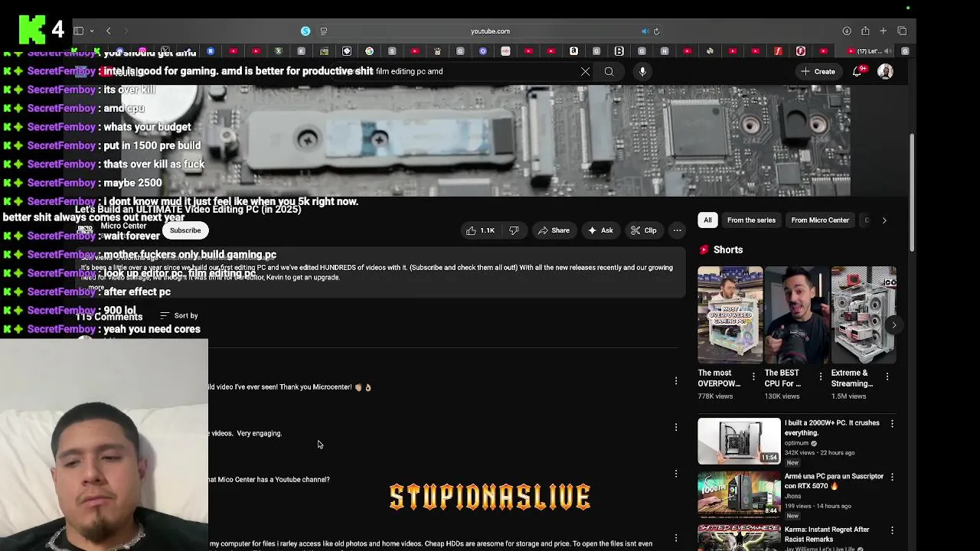The image size is (980, 551).
Task: Mute tab audio in address bar
Action: pos(645,31)
